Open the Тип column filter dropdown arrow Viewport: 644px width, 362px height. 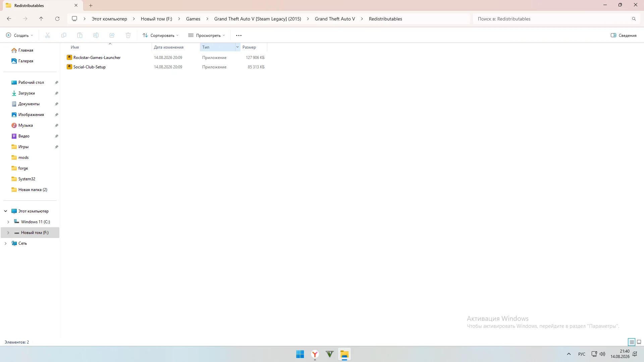(x=237, y=47)
